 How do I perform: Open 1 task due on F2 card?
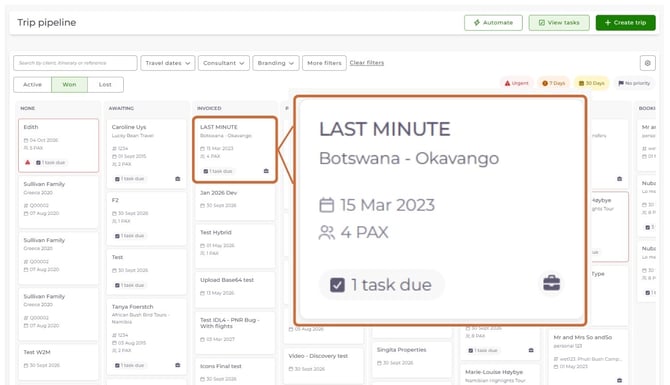(129, 236)
